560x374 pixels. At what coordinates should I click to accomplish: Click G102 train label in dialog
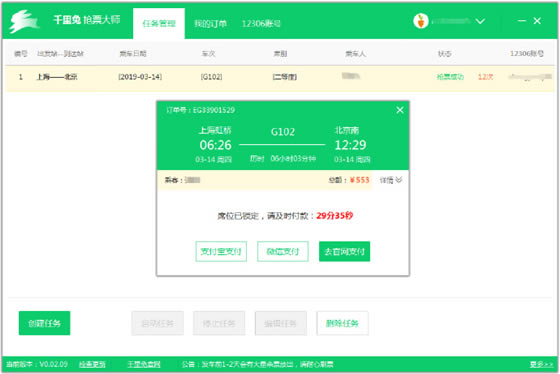click(283, 132)
